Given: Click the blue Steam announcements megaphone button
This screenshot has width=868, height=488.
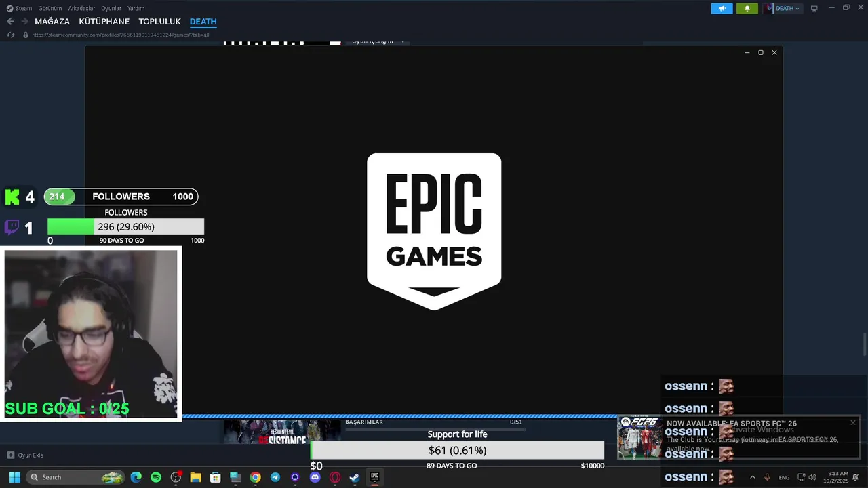Looking at the screenshot, I should [722, 8].
